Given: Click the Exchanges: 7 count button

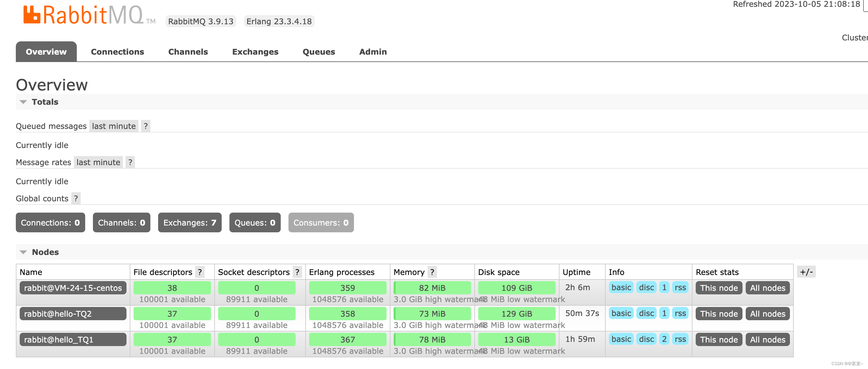Looking at the screenshot, I should (x=189, y=222).
